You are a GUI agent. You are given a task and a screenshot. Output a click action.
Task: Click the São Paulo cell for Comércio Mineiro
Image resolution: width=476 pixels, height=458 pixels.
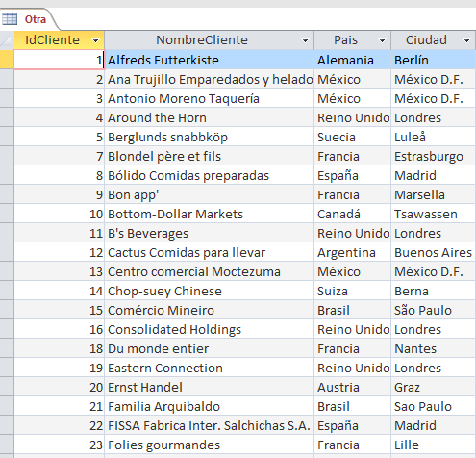pyautogui.click(x=433, y=310)
